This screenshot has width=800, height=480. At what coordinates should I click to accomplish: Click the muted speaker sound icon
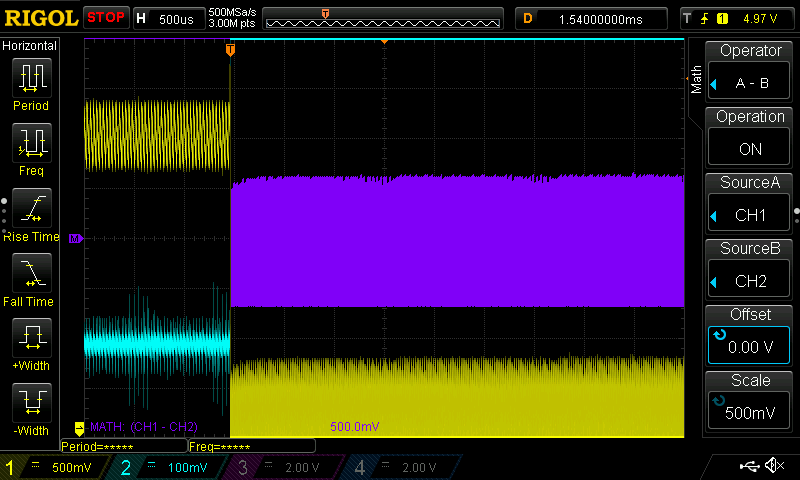click(774, 465)
